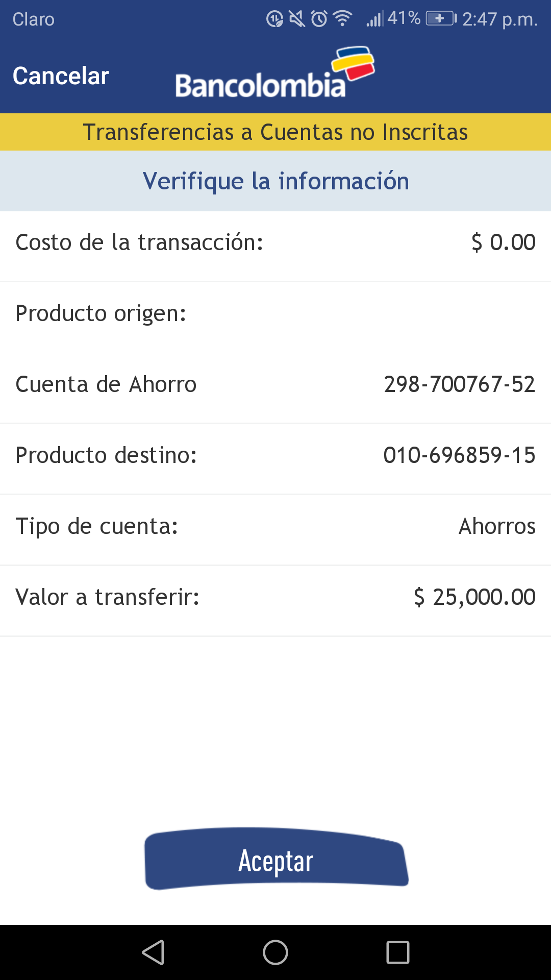Tap the battery charging icon

[441, 19]
